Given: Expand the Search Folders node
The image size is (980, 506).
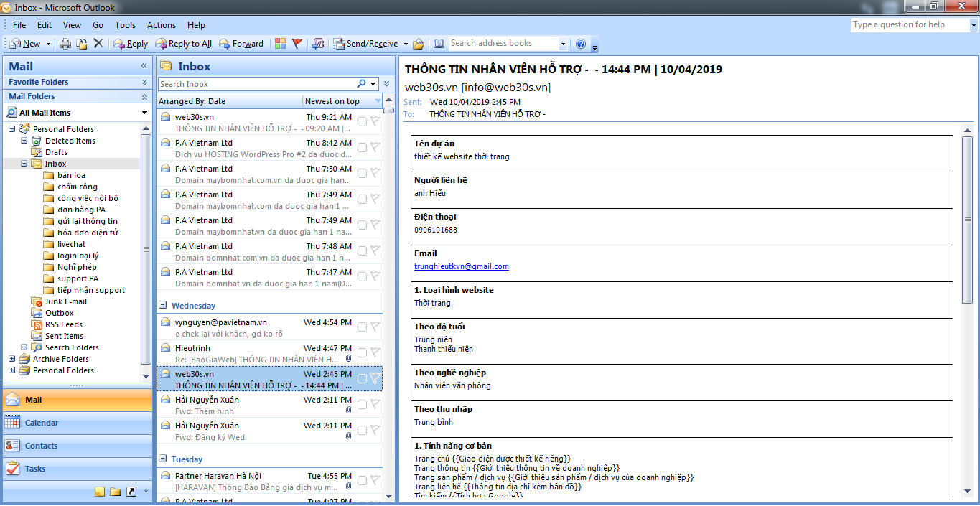Looking at the screenshot, I should click(x=24, y=347).
